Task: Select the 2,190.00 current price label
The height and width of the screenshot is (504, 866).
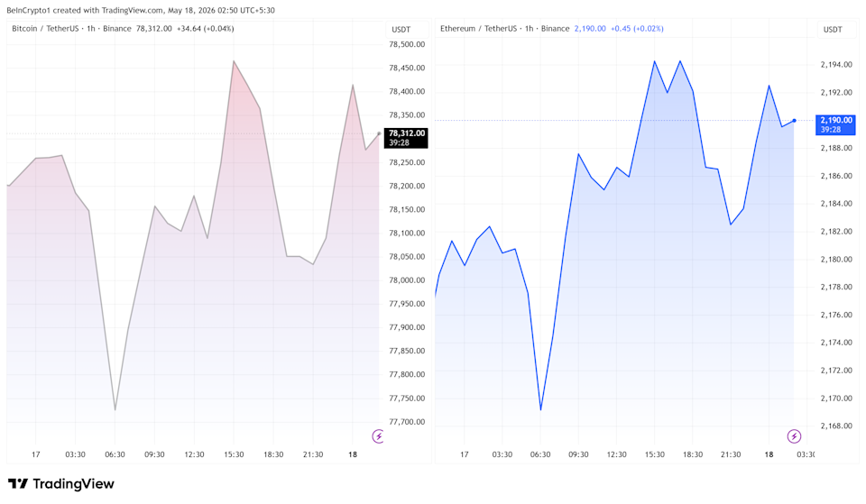Action: (x=835, y=124)
